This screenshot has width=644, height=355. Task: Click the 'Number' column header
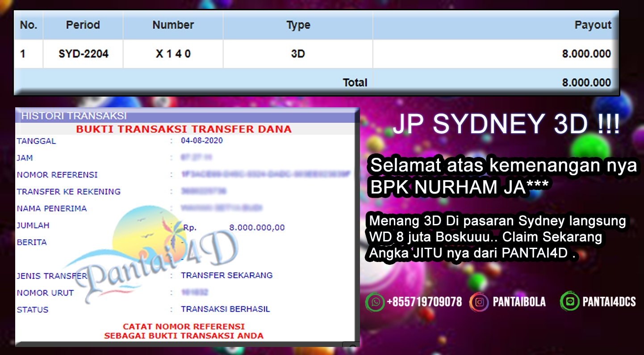tap(173, 25)
